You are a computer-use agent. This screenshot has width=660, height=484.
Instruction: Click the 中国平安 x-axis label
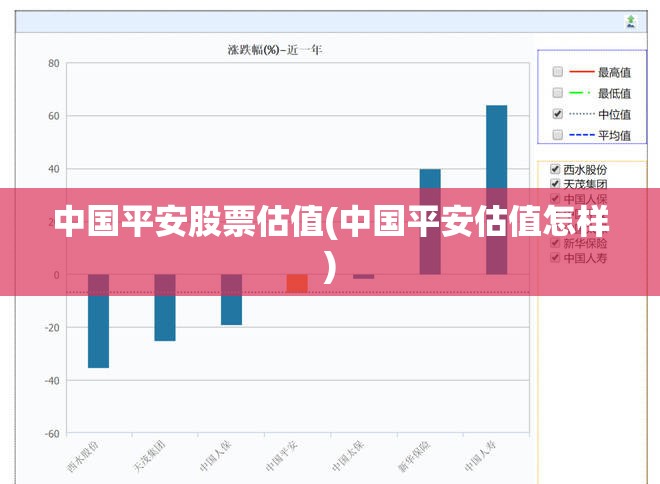click(282, 456)
